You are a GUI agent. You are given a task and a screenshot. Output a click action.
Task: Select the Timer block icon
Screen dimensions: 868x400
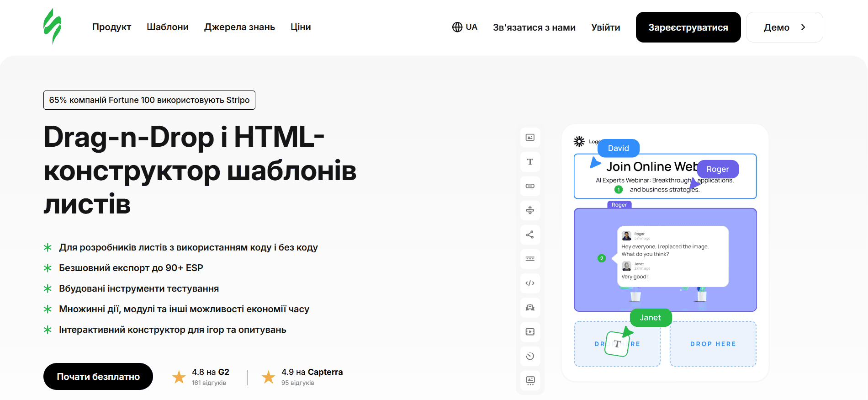tap(530, 356)
